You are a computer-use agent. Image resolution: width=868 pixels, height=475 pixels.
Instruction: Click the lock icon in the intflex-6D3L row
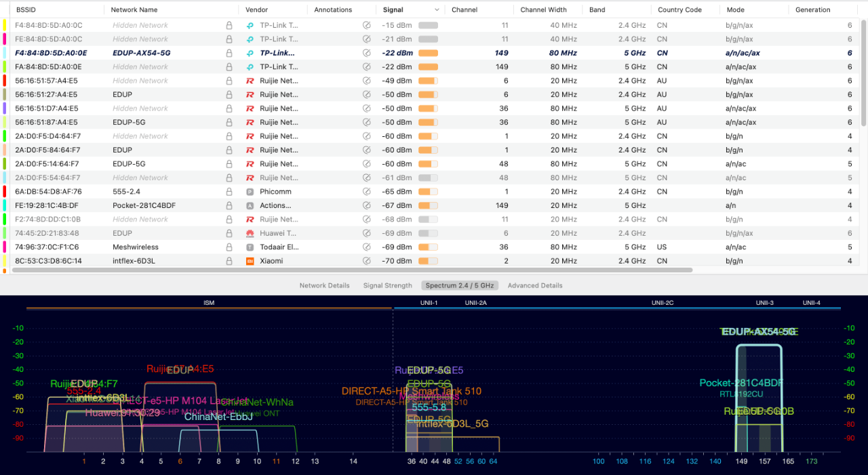tap(229, 261)
